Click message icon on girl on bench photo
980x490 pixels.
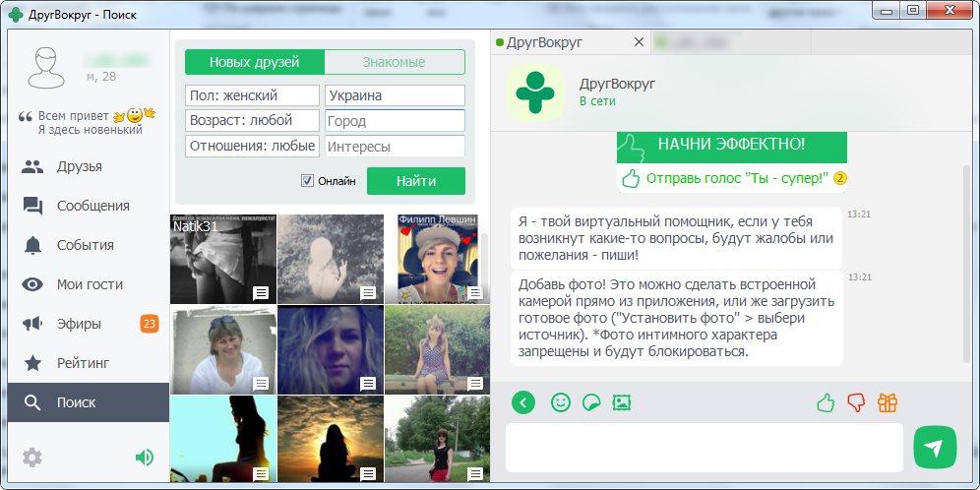[x=475, y=383]
